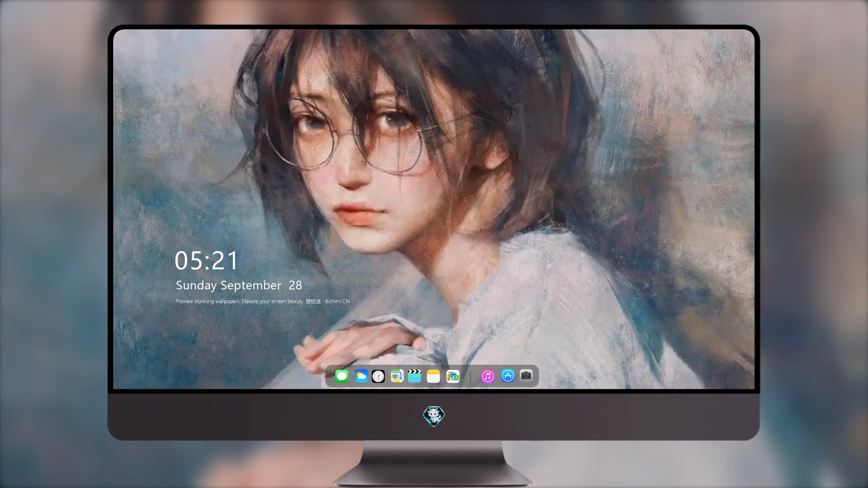Click the dragon mascot logo below screen
This screenshot has width=868, height=488.
pyautogui.click(x=434, y=416)
